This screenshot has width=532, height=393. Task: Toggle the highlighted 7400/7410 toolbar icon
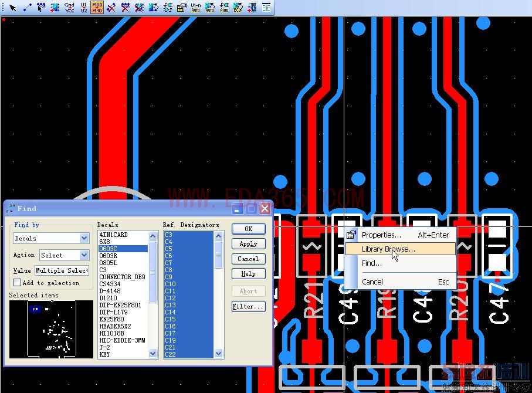(97, 8)
